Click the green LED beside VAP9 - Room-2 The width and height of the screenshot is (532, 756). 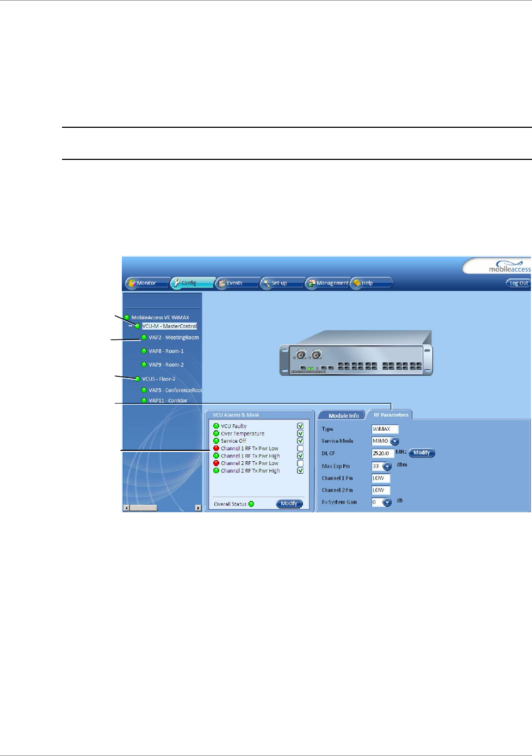click(x=144, y=365)
